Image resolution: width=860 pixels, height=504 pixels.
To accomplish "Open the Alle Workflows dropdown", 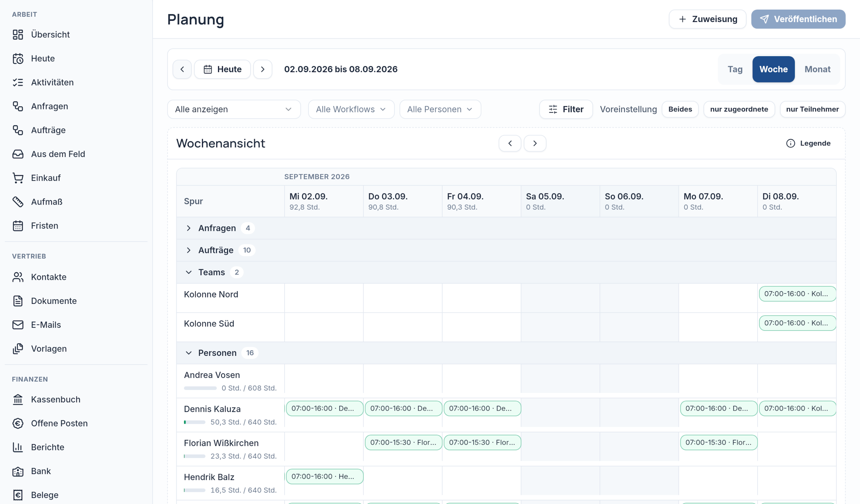I will pyautogui.click(x=351, y=109).
